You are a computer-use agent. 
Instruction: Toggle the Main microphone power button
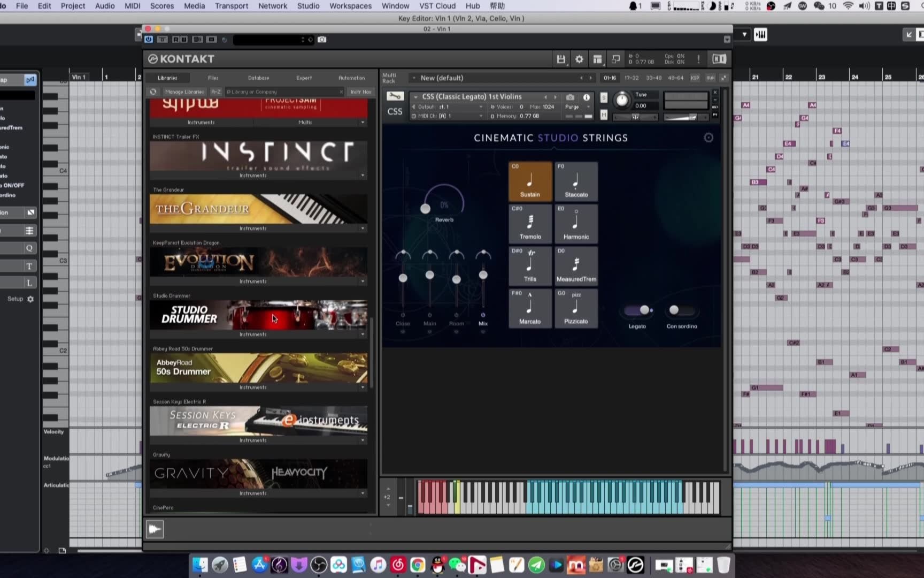click(429, 315)
